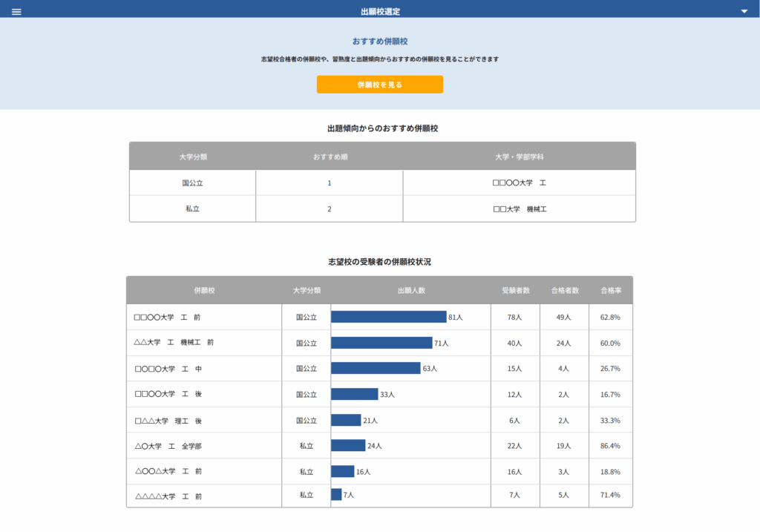This screenshot has height=532, width=760.
Task: Select the △△△△大学 工 前 row
Action: [379, 495]
